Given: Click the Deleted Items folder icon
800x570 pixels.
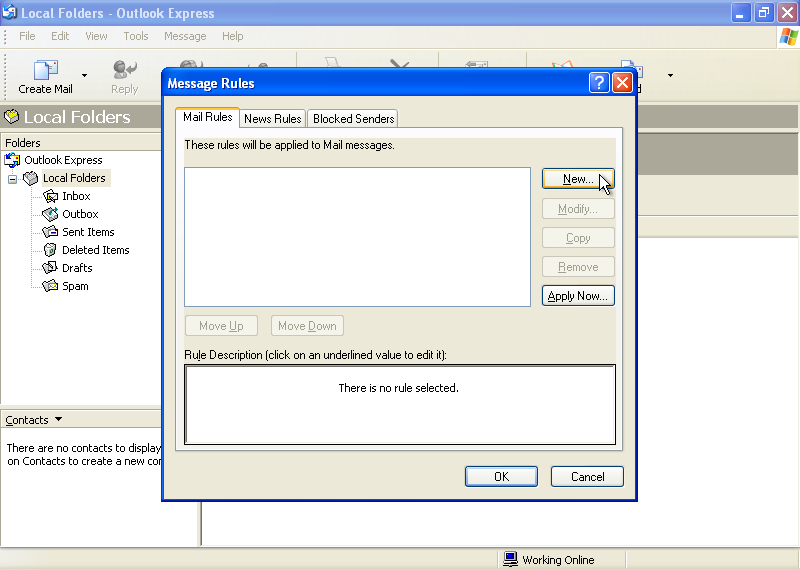Looking at the screenshot, I should (x=50, y=250).
